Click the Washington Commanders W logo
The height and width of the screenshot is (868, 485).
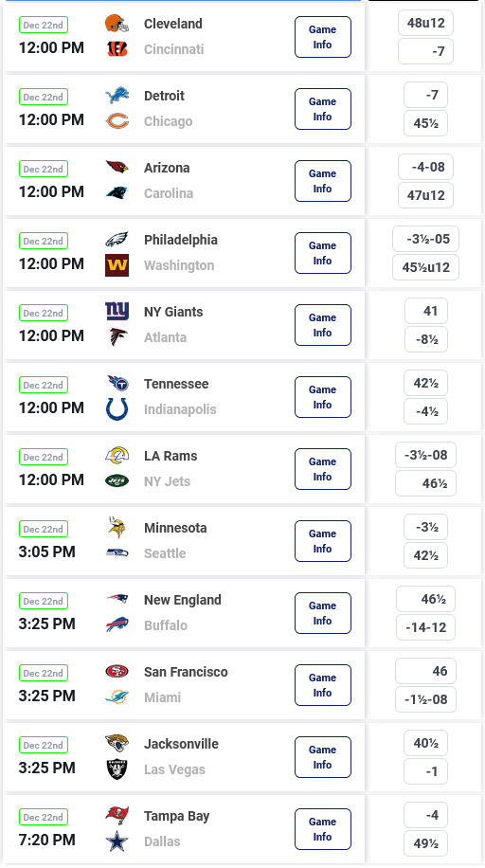117,265
